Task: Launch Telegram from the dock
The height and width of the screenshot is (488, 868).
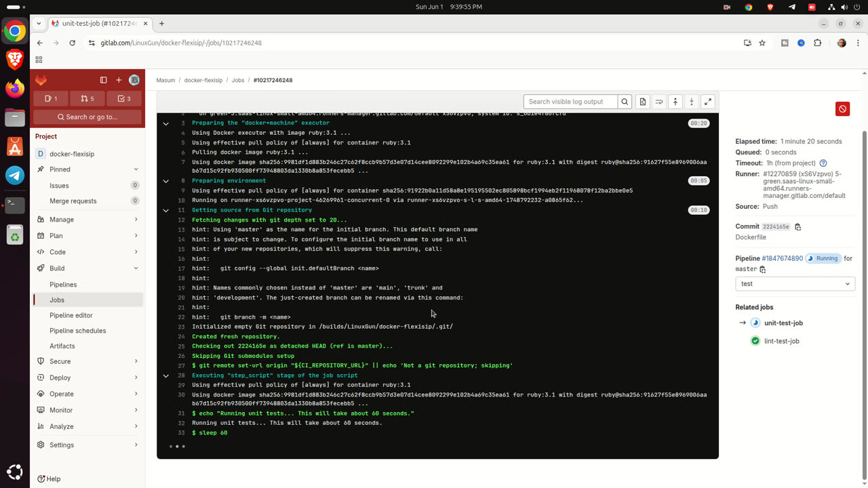Action: (15, 175)
